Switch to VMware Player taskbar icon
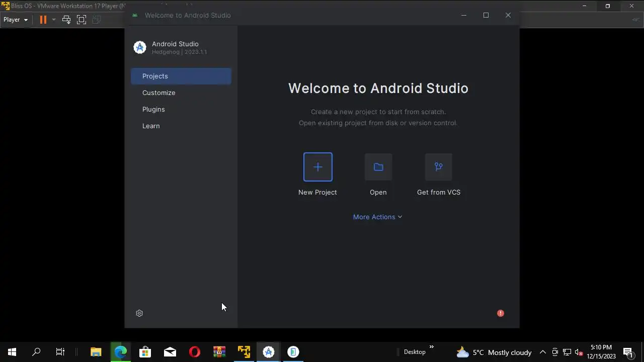 pyautogui.click(x=244, y=352)
